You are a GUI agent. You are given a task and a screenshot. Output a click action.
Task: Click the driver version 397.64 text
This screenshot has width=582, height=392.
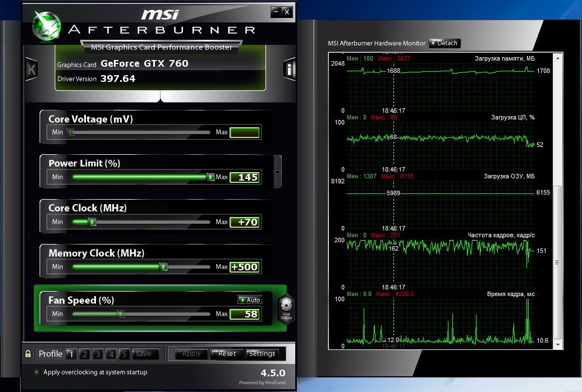point(118,79)
